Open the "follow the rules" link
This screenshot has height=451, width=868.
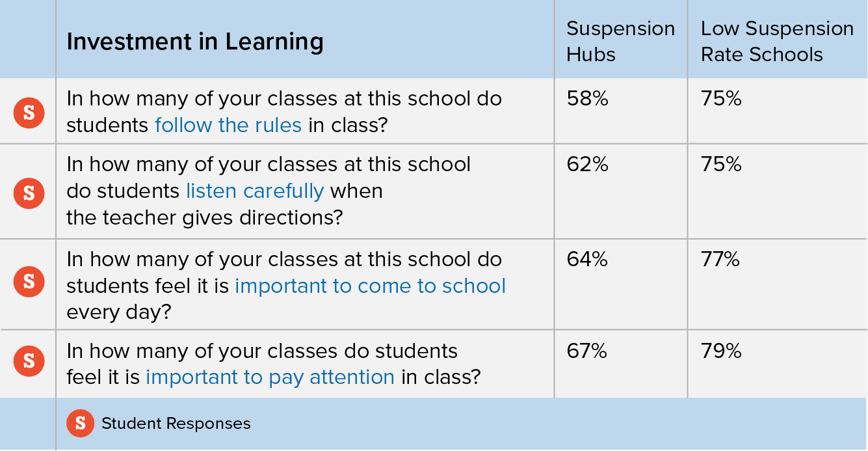click(x=228, y=125)
